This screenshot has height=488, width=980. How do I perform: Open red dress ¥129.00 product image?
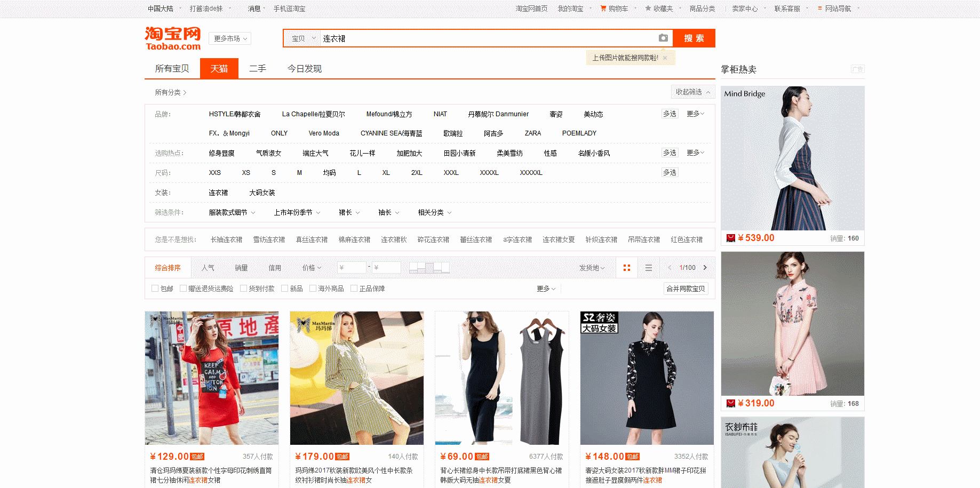pos(212,378)
